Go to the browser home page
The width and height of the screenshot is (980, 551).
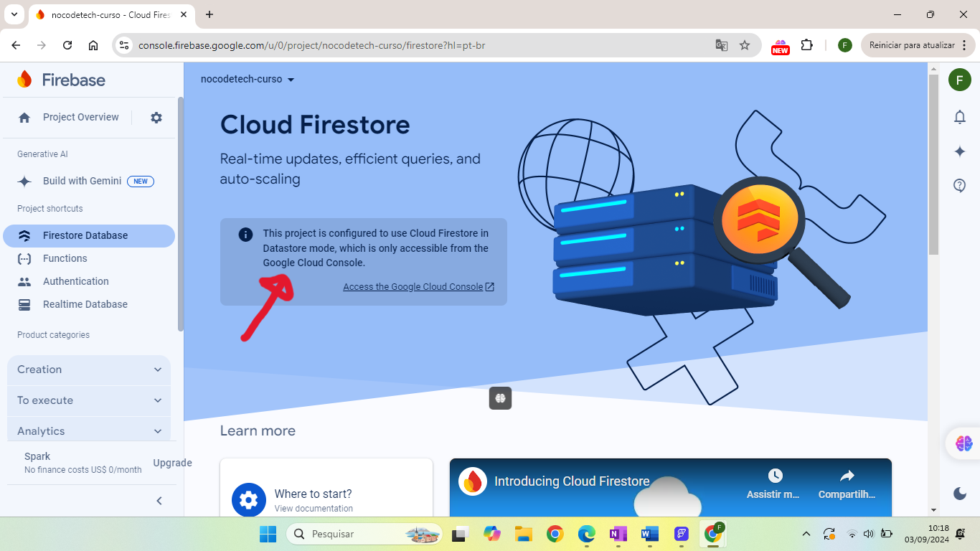click(x=93, y=45)
